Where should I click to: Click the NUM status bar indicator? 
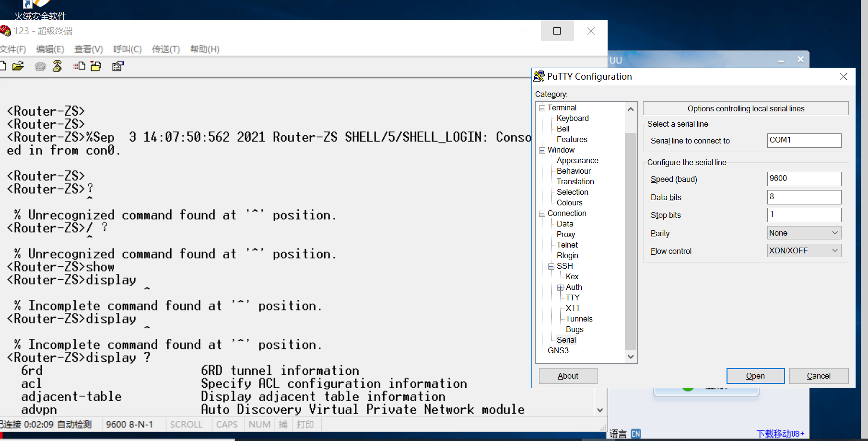259,425
